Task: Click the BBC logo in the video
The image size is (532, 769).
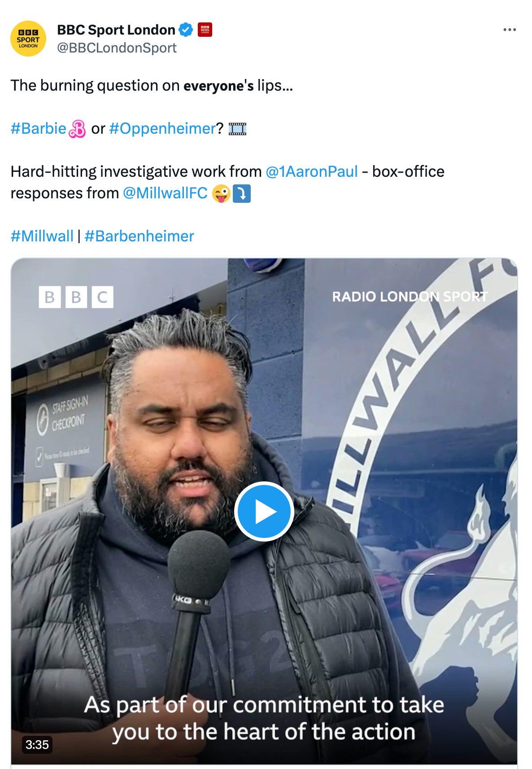Action: [x=76, y=297]
